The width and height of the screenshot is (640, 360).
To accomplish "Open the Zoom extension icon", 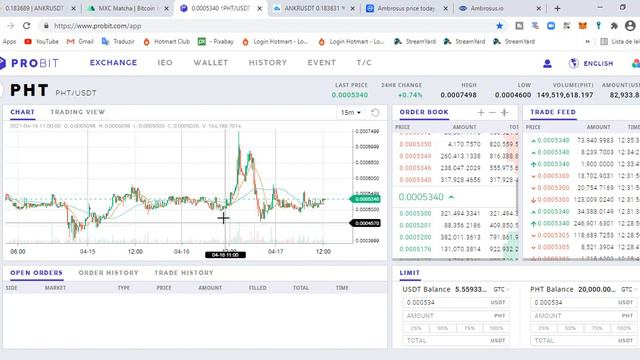I will click(x=551, y=26).
